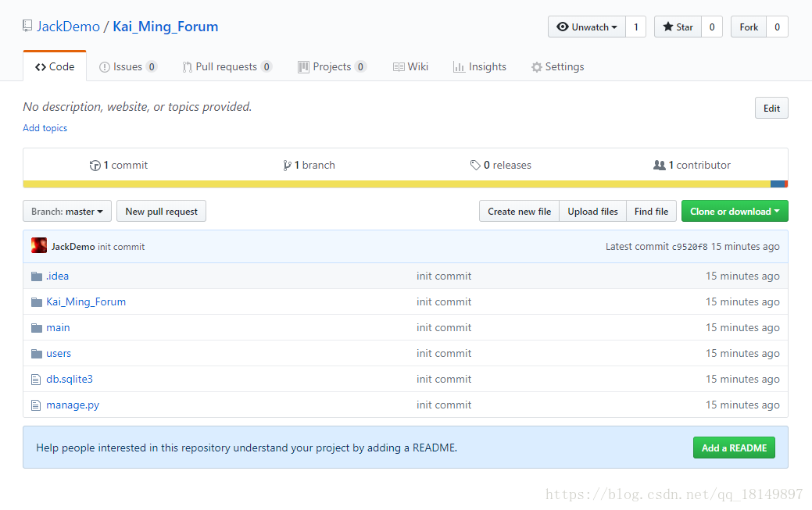
Task: Click the repository book icon beside JackDemo
Action: click(27, 25)
